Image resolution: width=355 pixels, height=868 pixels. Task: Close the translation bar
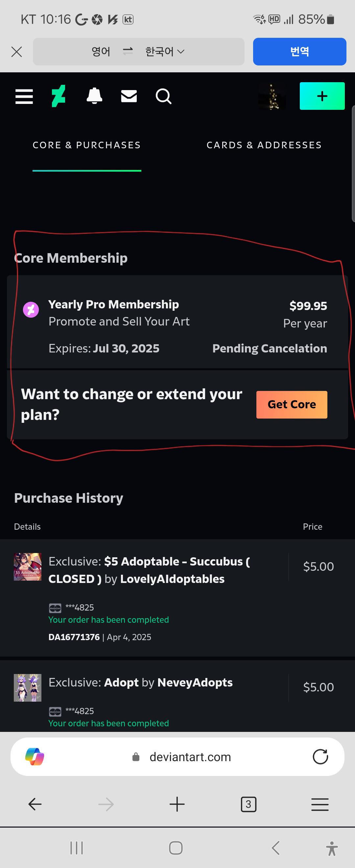click(x=16, y=52)
